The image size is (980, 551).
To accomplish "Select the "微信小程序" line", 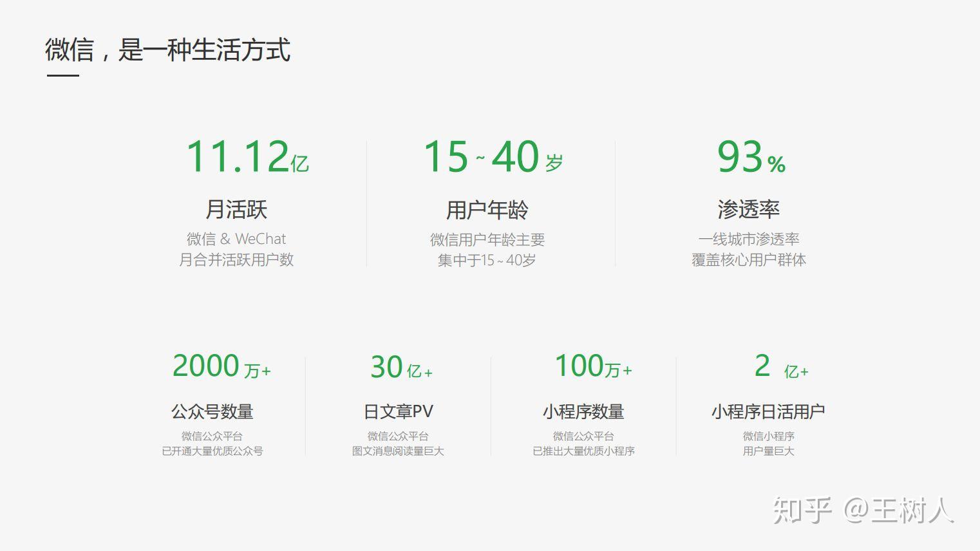I will (x=769, y=436).
